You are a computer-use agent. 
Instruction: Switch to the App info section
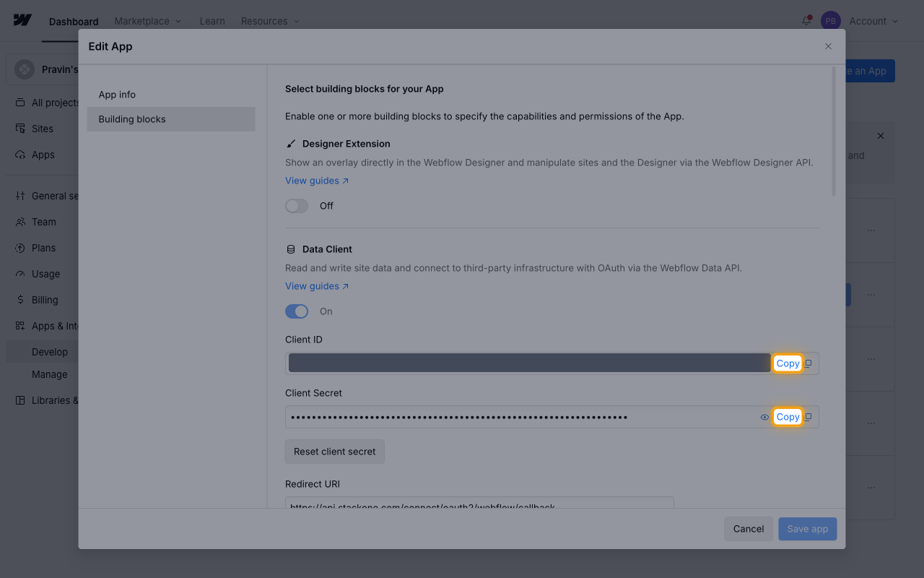click(x=171, y=95)
